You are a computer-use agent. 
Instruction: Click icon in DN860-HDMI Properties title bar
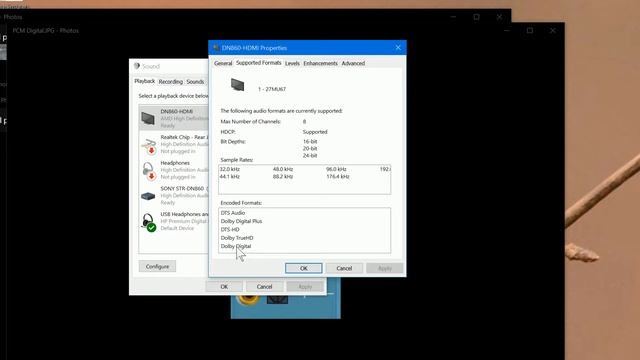(216, 48)
